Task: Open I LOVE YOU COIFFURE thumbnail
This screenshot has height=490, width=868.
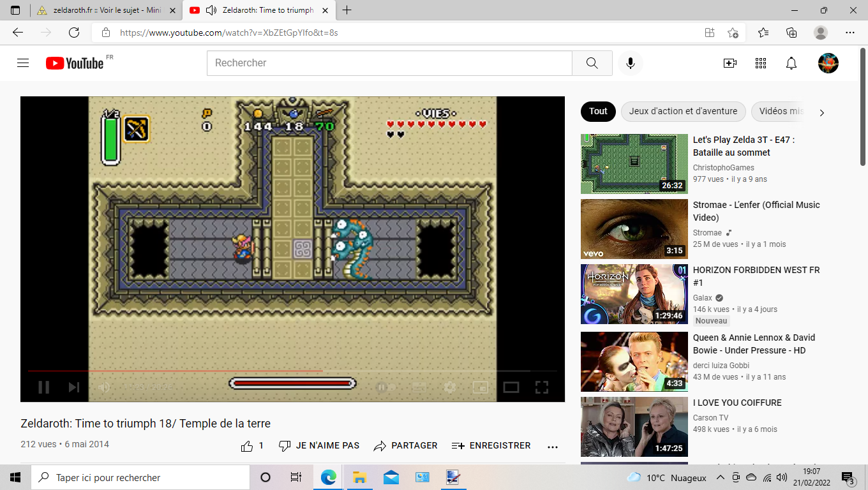Action: (634, 427)
